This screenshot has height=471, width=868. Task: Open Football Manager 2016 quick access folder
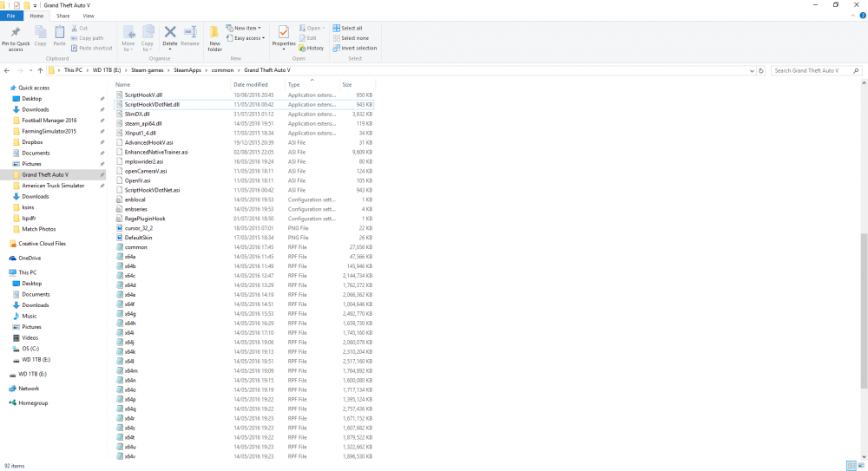[x=49, y=120]
